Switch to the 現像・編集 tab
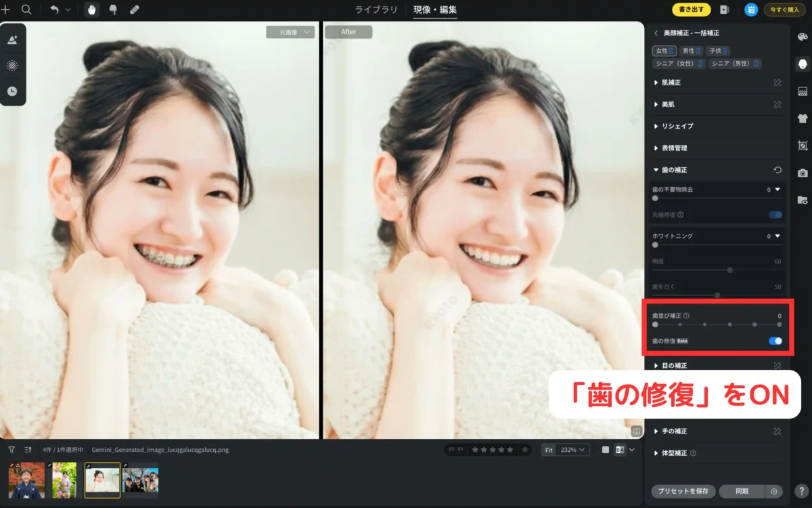 click(435, 10)
